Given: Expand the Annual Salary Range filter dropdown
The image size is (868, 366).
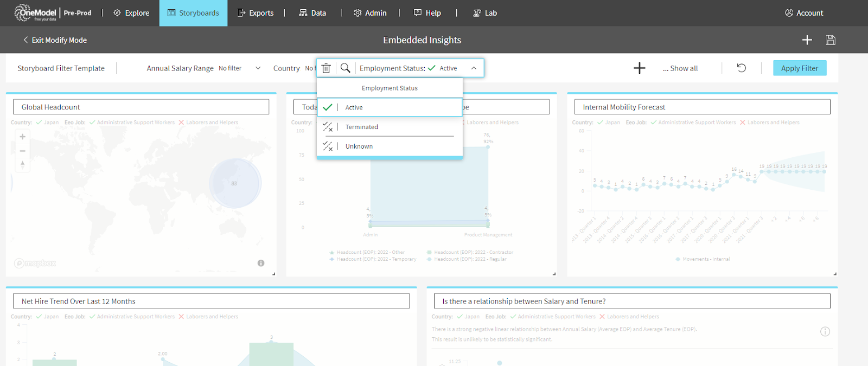Looking at the screenshot, I should (x=258, y=68).
